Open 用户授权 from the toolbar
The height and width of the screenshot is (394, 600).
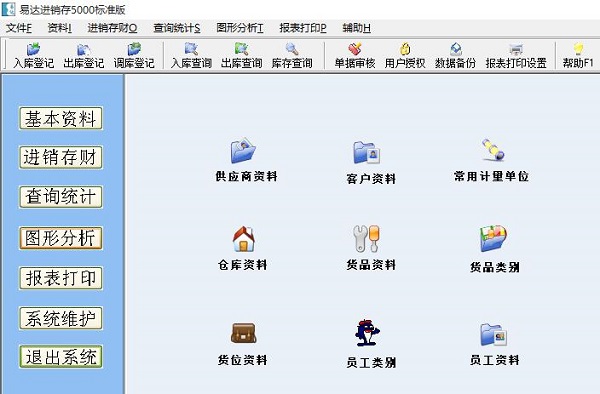coord(405,56)
